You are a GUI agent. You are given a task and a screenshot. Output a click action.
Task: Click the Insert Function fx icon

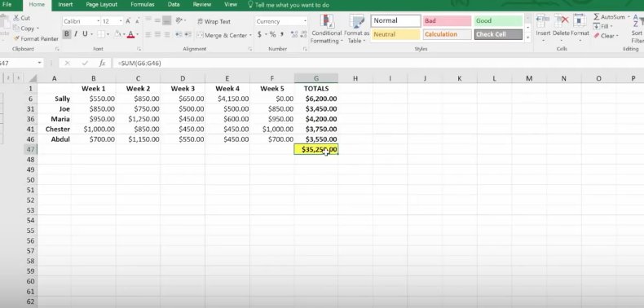click(102, 64)
